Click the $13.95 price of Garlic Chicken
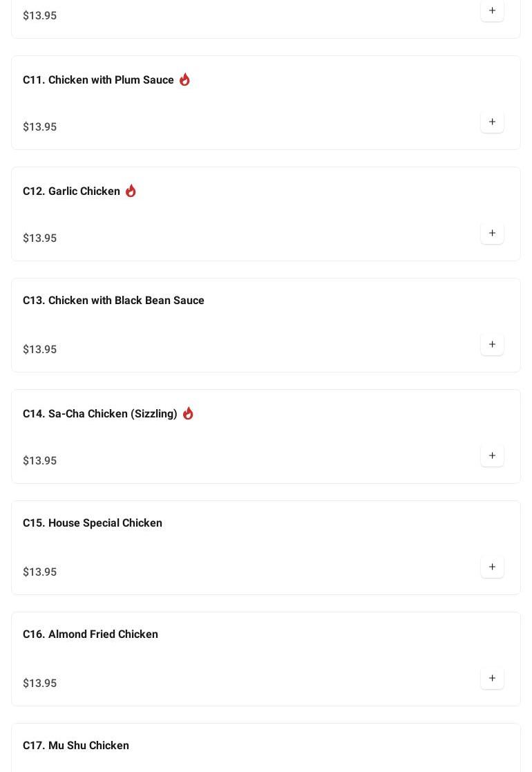The width and height of the screenshot is (532, 772). (x=40, y=238)
